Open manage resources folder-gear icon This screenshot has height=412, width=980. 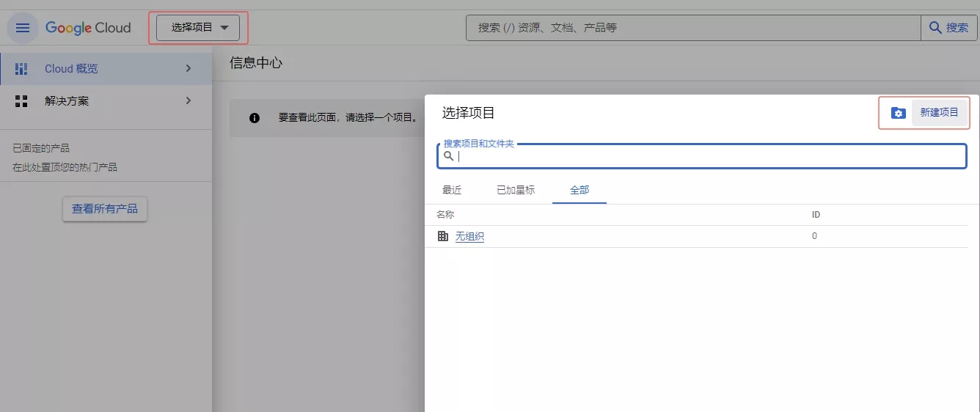pos(898,113)
